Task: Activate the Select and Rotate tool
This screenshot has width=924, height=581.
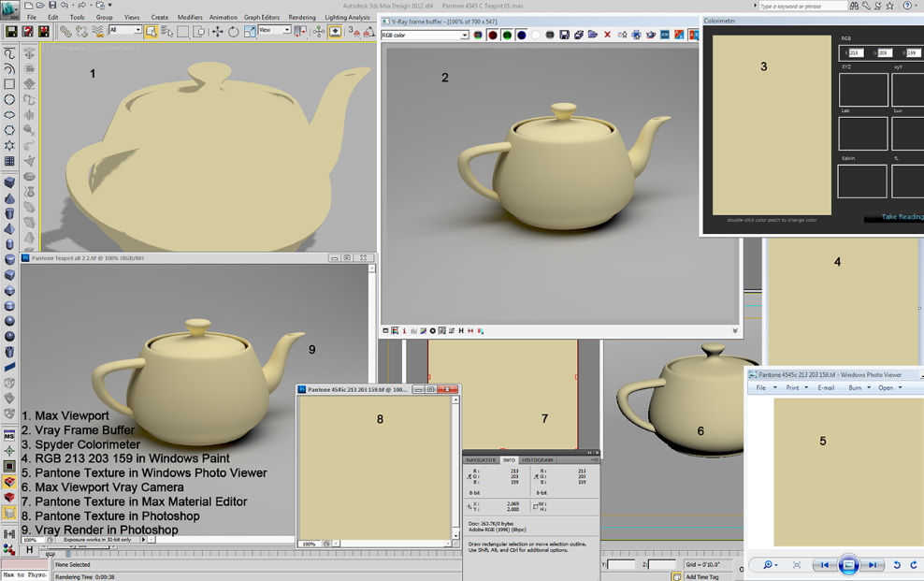Action: click(234, 31)
